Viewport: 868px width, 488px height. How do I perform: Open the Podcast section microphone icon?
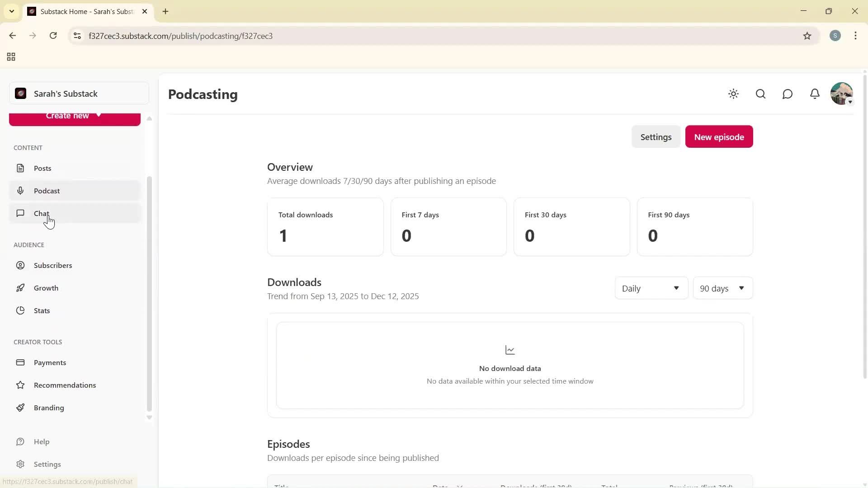click(x=21, y=191)
